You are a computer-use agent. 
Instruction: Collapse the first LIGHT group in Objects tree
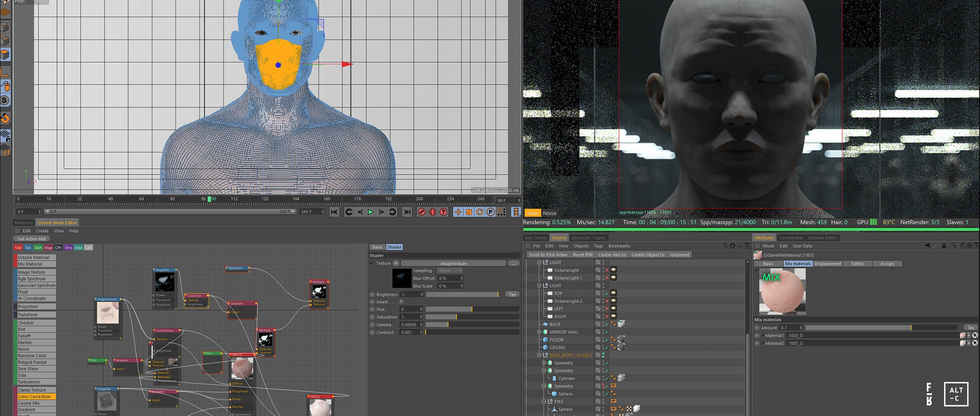[x=539, y=262]
